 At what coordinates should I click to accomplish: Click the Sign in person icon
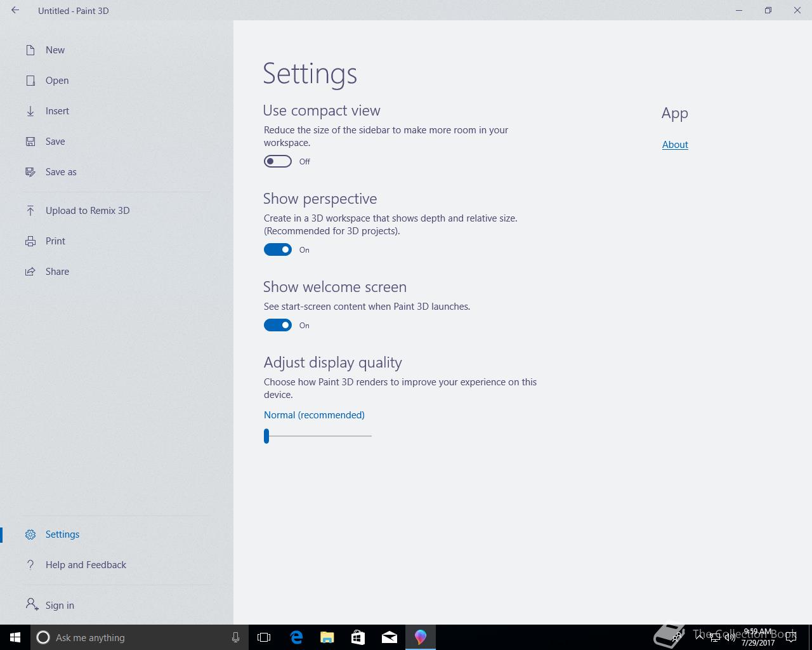pos(32,604)
